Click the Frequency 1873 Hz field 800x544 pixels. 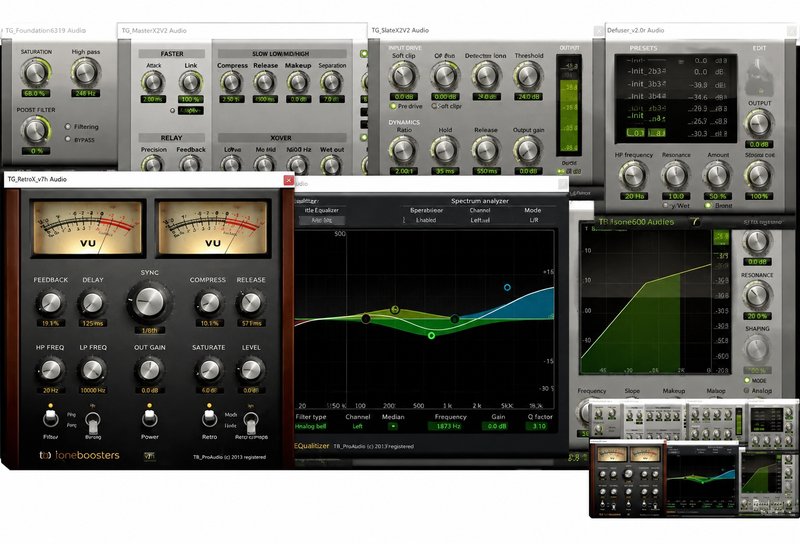click(448, 426)
